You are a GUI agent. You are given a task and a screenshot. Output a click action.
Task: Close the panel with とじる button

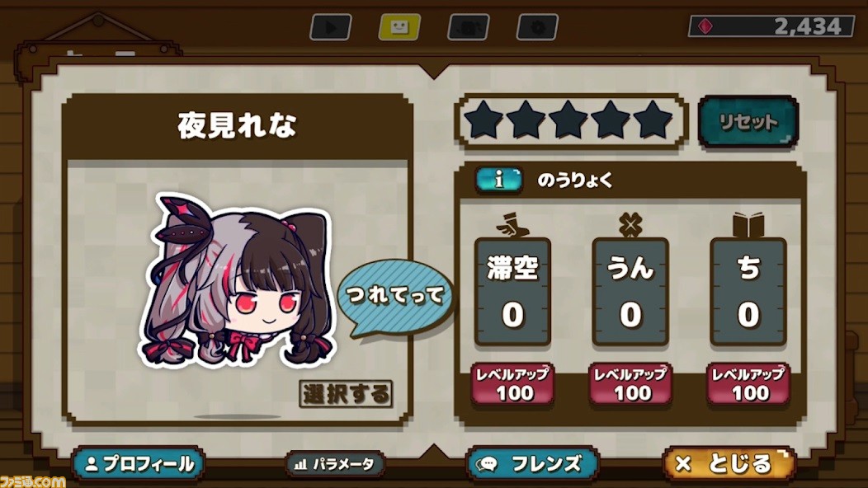729,463
